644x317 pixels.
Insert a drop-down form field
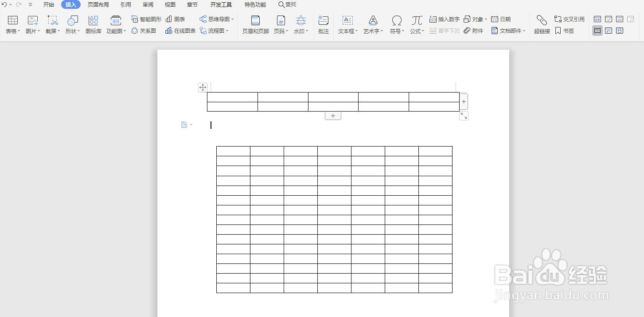620,19
